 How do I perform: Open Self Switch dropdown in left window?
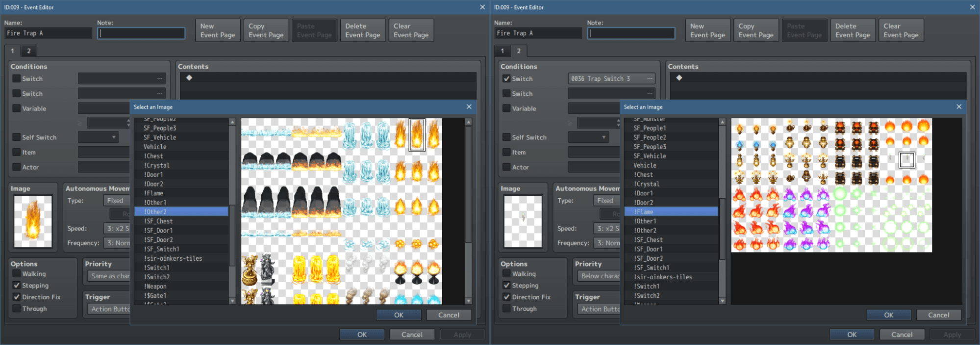[98, 137]
